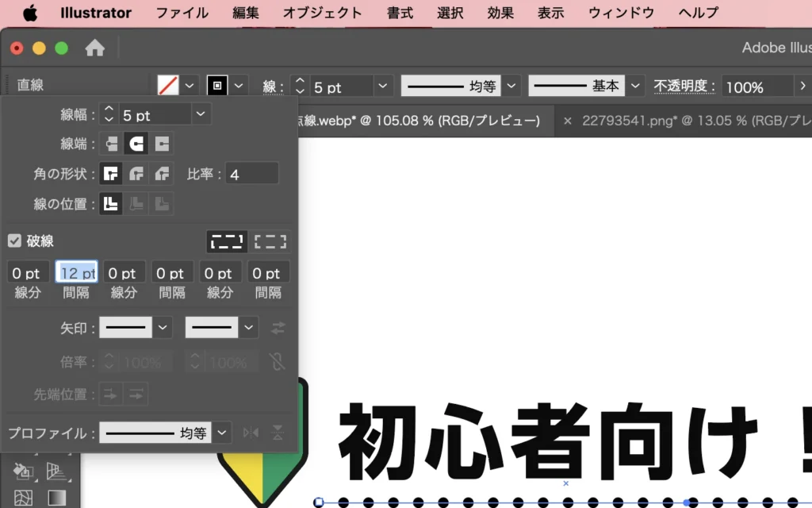Open the 基本 brush definition dropdown
This screenshot has width=812, height=508.
point(637,86)
